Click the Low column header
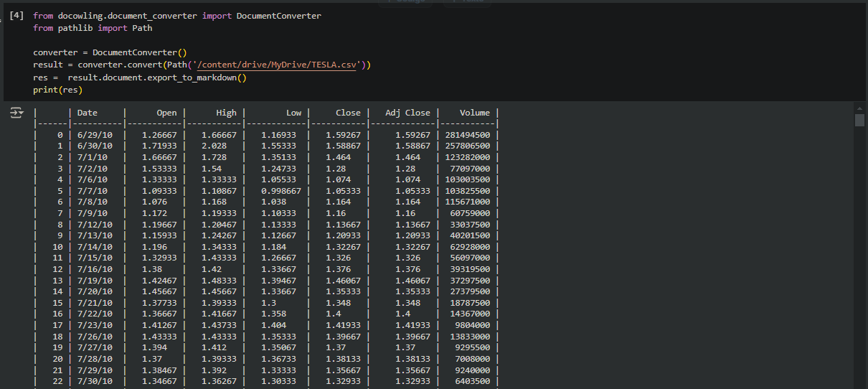 293,113
